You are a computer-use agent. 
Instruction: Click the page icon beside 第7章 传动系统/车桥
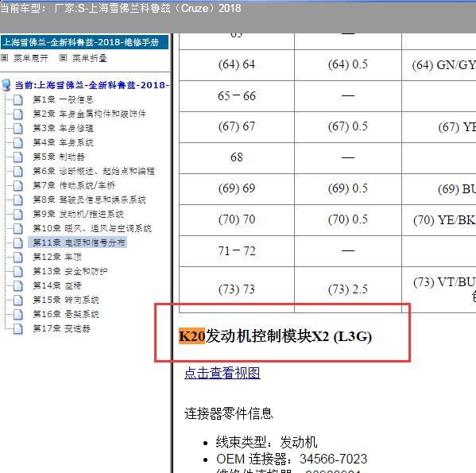[18, 185]
